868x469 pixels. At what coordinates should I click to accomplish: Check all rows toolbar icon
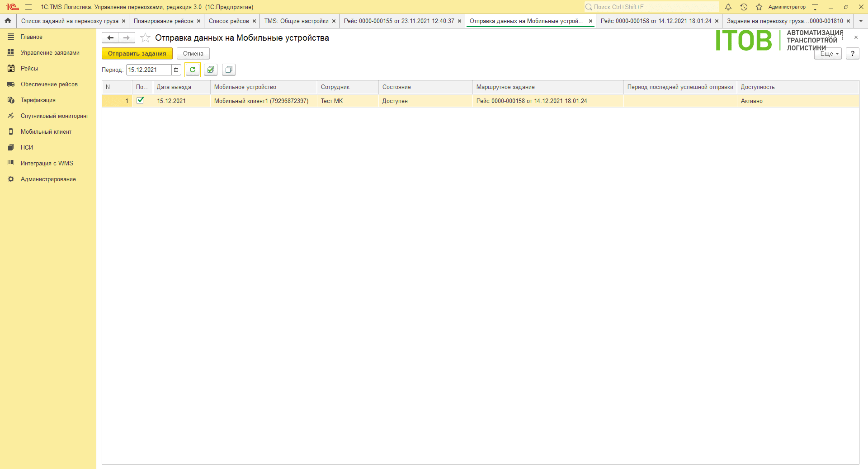[x=211, y=70]
